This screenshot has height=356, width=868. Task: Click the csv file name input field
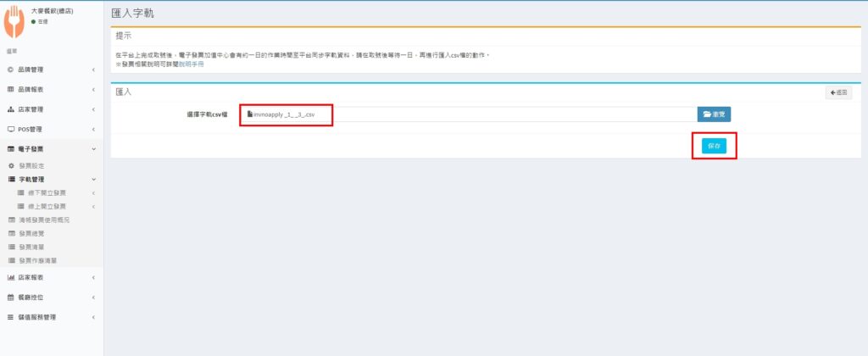466,114
